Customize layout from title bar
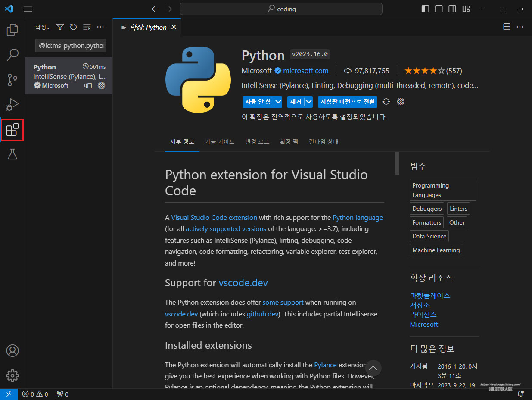 (x=466, y=9)
